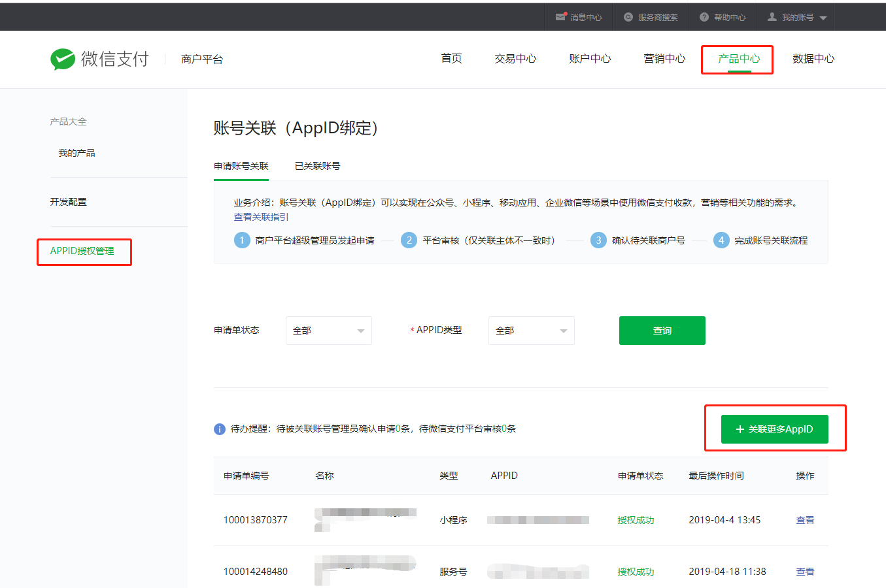The height and width of the screenshot is (588, 886).
Task: Click step text 完成账号关联流程
Action: coord(771,240)
